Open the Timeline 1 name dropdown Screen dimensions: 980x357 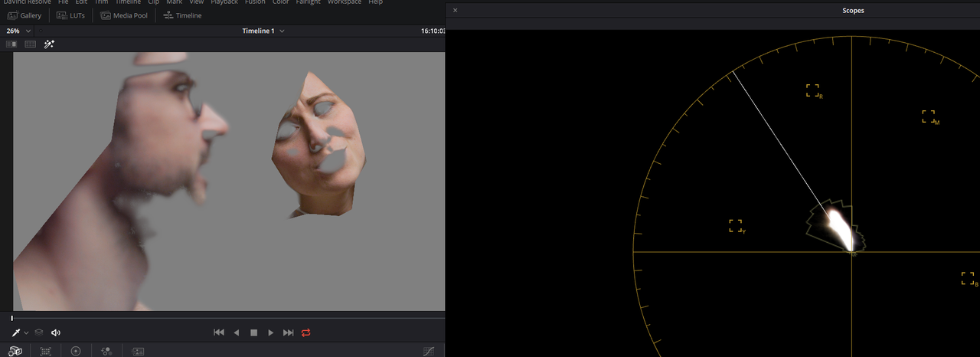tap(263, 31)
